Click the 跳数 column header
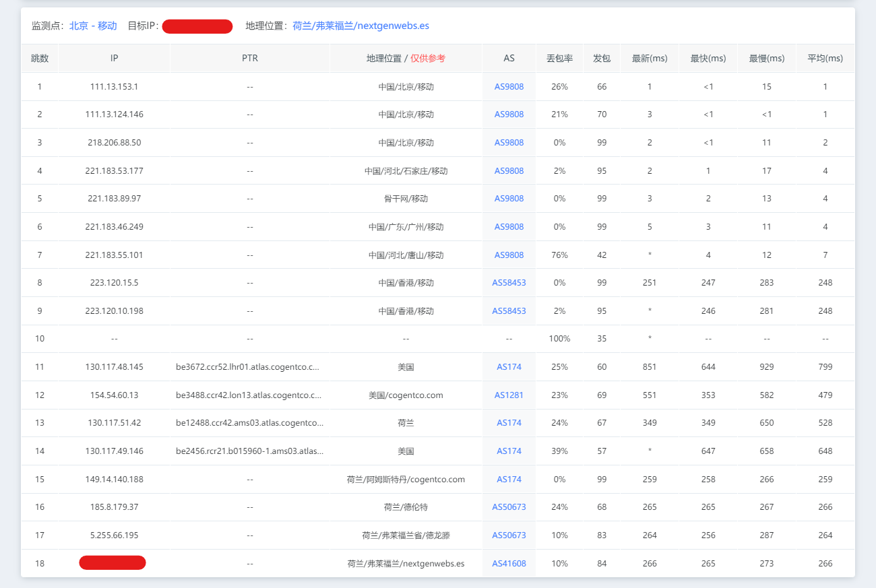Image resolution: width=876 pixels, height=588 pixels. [40, 59]
